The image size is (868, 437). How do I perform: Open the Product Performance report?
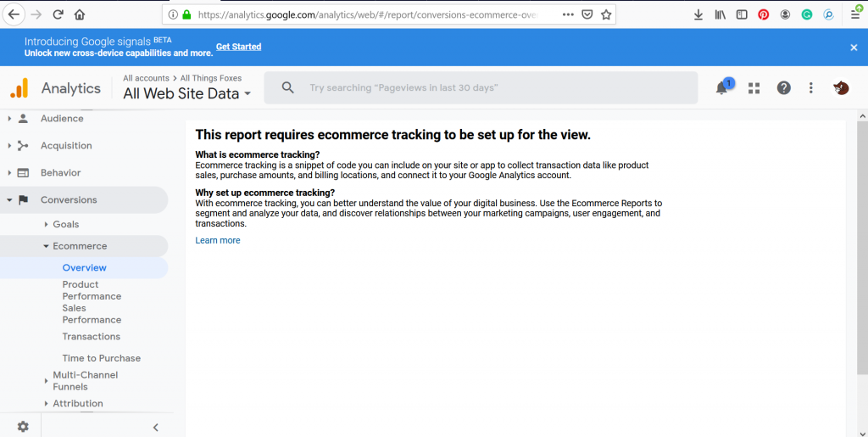click(x=92, y=290)
